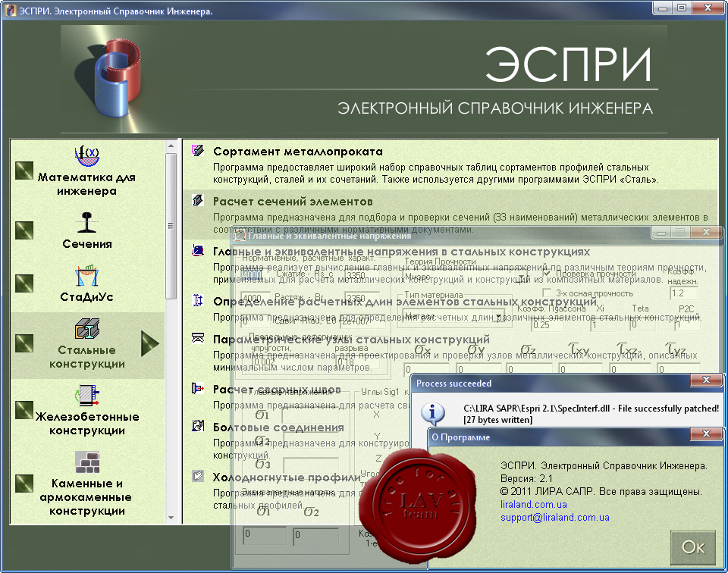Select the СтаДиУс label in sidebar
Screen dimensions: 728x573
click(86, 297)
